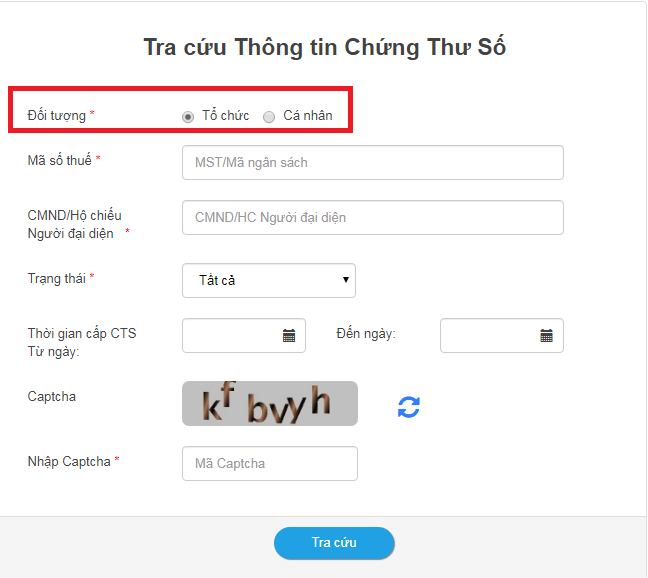The image size is (648, 578).
Task: Click the Mã Captcha input box
Action: click(x=270, y=463)
